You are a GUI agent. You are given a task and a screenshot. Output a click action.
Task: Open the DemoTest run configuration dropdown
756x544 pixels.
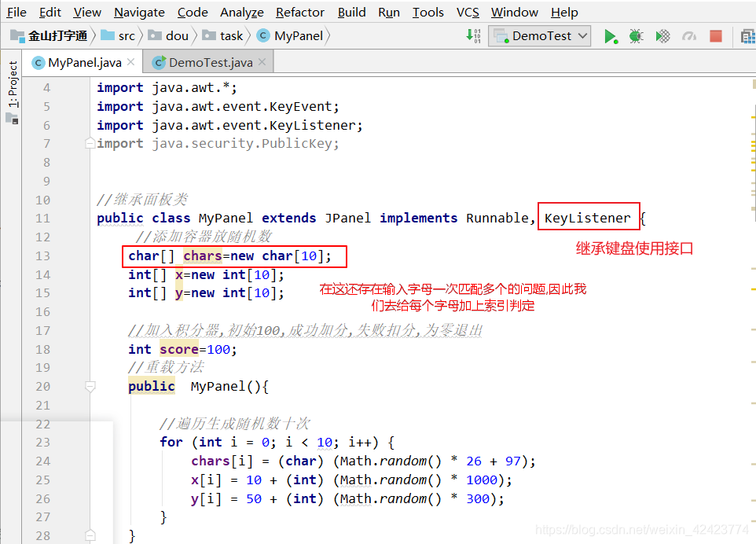coord(540,35)
